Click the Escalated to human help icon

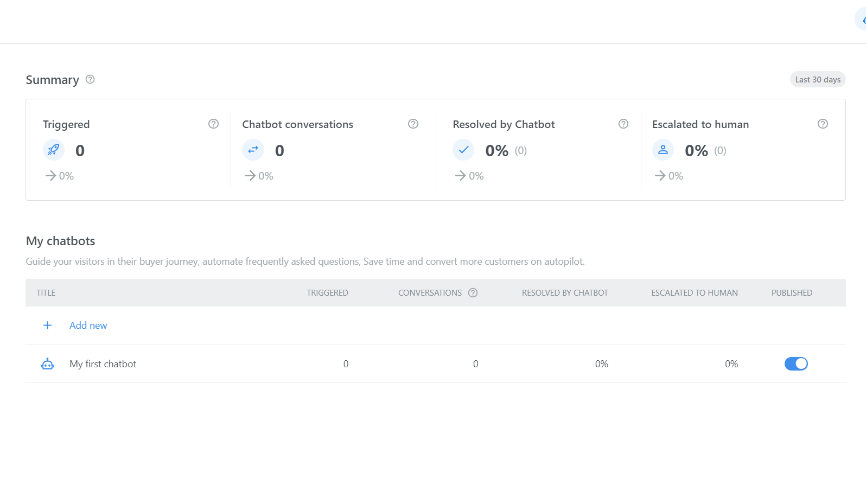823,124
